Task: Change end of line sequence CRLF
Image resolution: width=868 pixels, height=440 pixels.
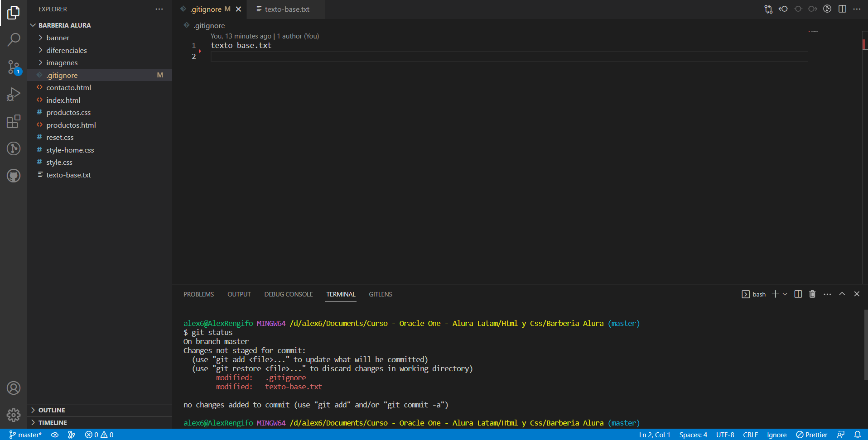Action: coord(750,435)
